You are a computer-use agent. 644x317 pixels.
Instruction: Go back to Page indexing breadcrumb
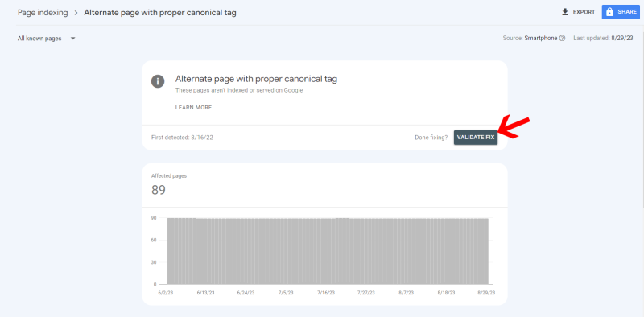(x=43, y=13)
